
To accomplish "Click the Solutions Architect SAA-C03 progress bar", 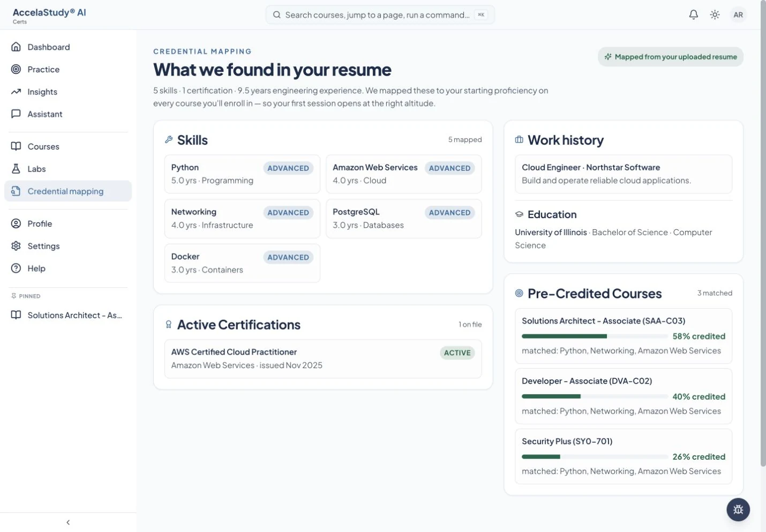I will pos(595,336).
